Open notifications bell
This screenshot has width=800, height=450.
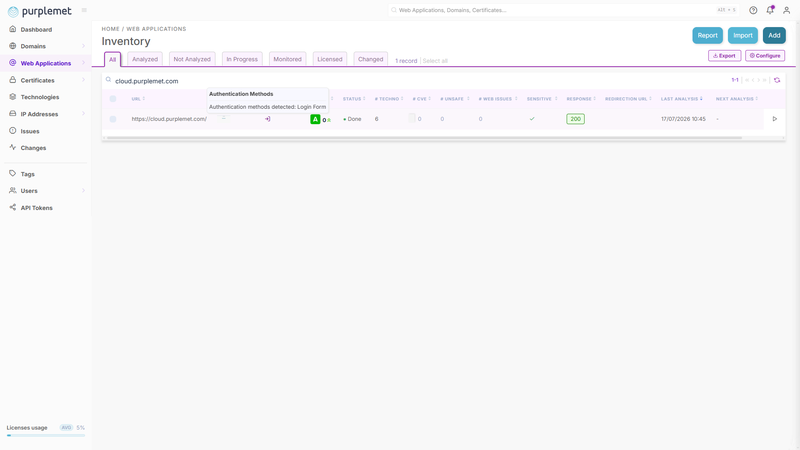pos(770,10)
